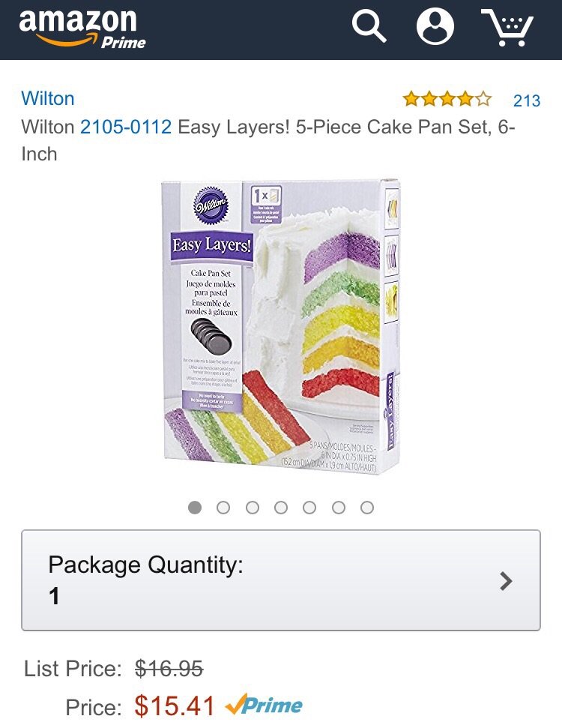Open the 213 customer reviews link

click(x=527, y=100)
